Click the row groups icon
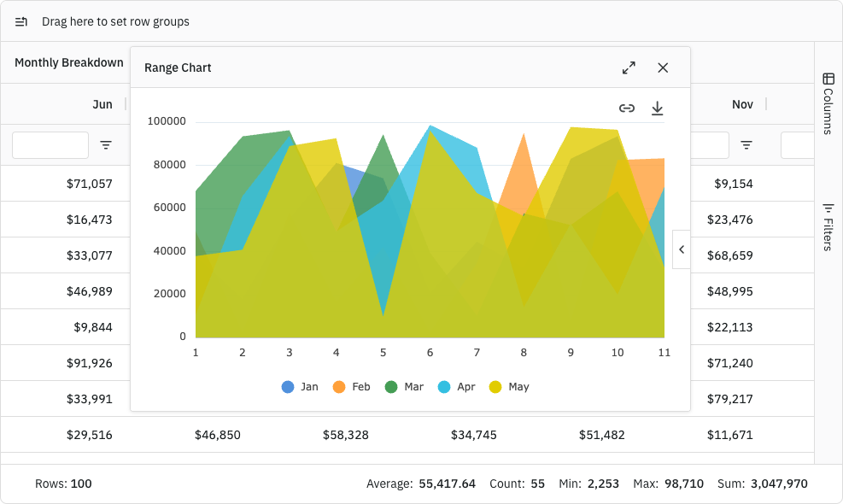 (21, 21)
